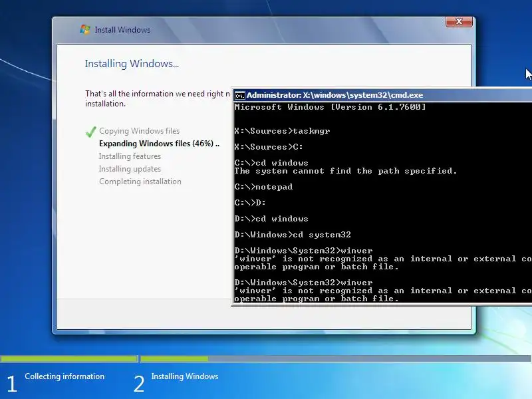This screenshot has height=399, width=532.
Task: Click the large number 2 stage indicator
Action: [139, 384]
